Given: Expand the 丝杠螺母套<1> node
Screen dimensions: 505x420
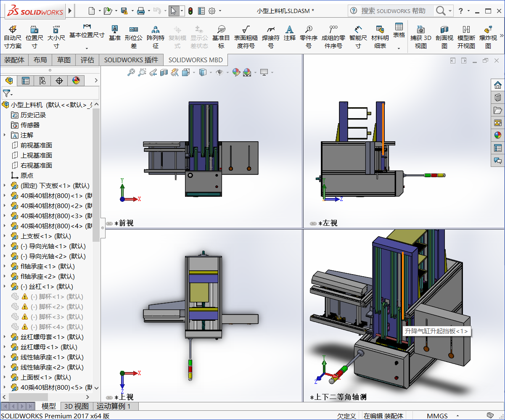Looking at the screenshot, I should coord(5,337).
